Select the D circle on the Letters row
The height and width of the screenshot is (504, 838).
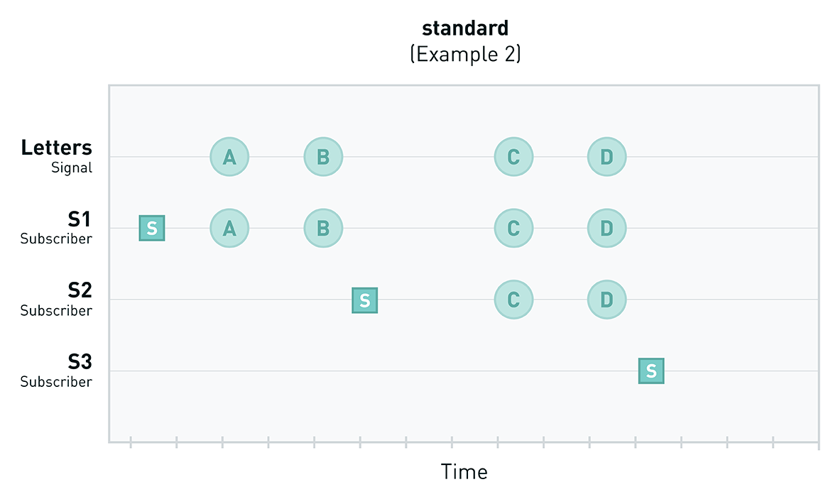click(606, 157)
